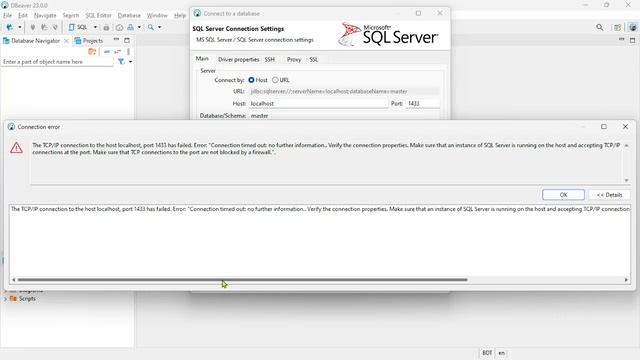Focus the 'Enter a part of object name here' field
640x360 pixels.
[57, 62]
